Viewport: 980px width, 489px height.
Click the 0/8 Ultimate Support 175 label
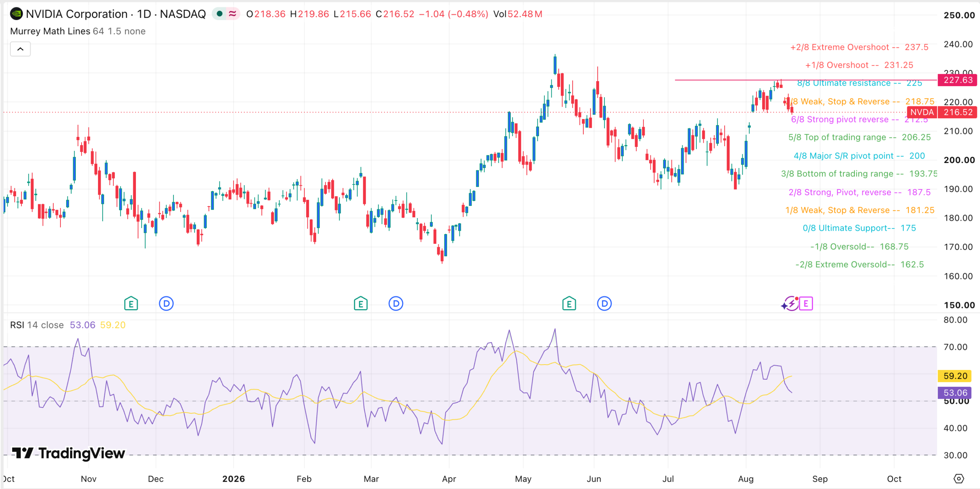click(x=859, y=228)
